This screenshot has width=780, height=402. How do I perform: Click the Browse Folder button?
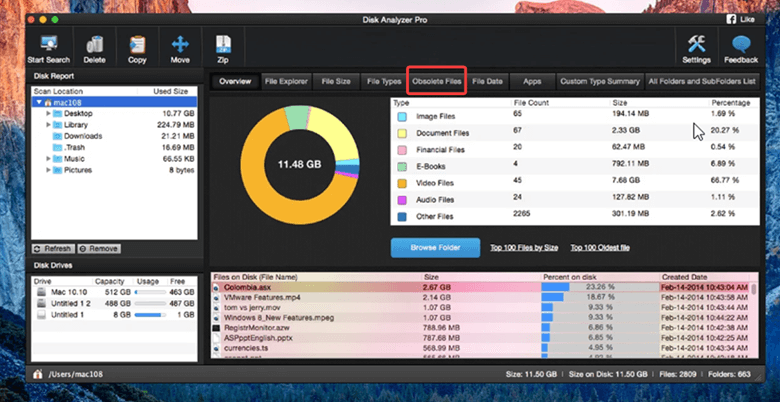[x=435, y=248]
